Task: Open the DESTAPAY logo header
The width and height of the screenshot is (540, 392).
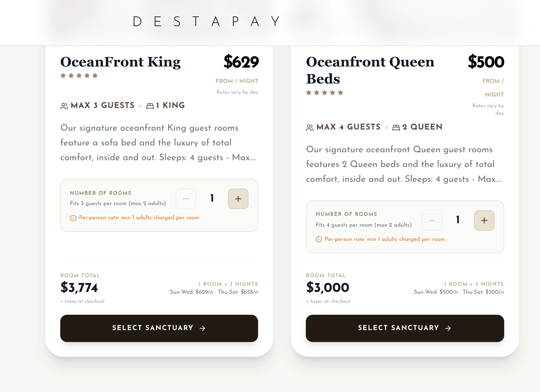Action: (x=207, y=22)
